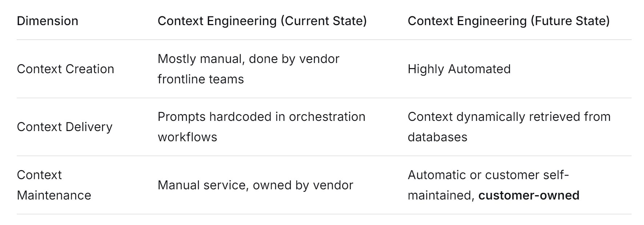Viewport: 644px width, 225px height.
Task: Select the Context Engineering (Future State) header
Action: 508,21
